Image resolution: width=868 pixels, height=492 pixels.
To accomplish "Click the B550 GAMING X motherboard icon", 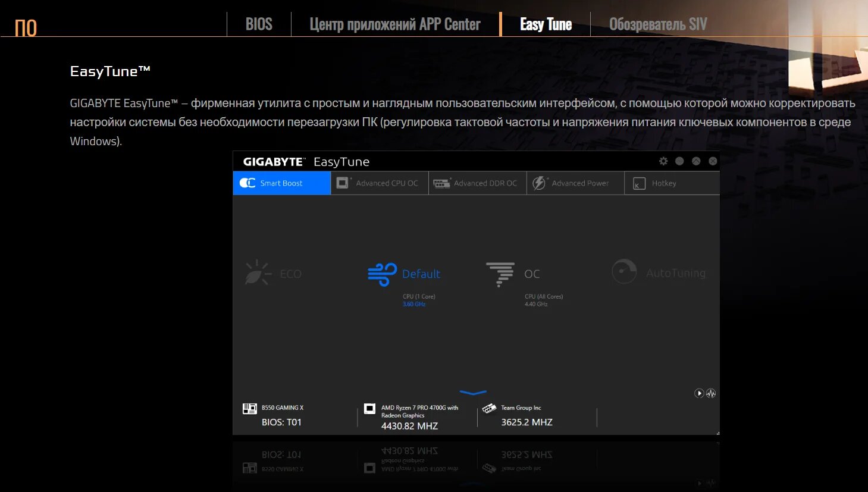I will (x=250, y=409).
